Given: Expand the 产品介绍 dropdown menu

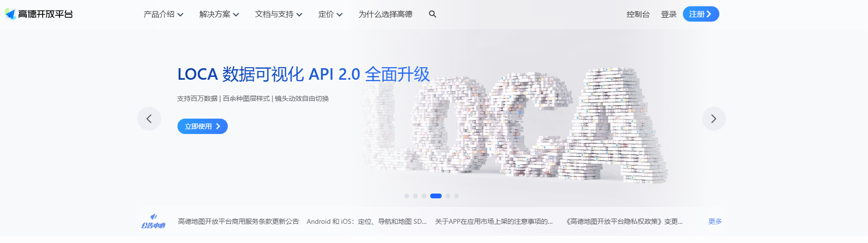Looking at the screenshot, I should 164,14.
